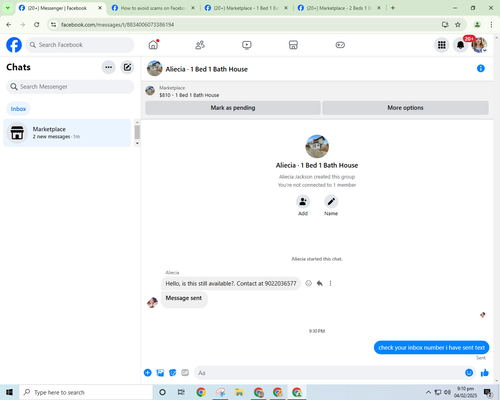500x400 pixels.
Task: Open the Chrome profile icon
Action: (477, 24)
